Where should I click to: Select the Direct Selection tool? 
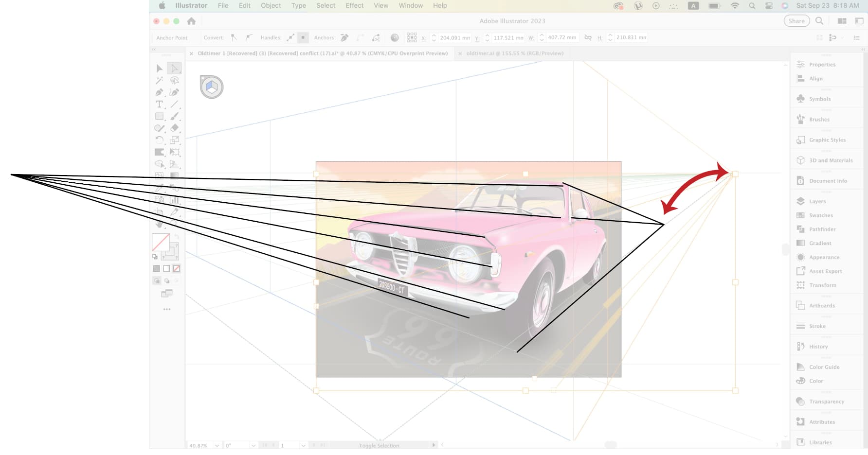tap(174, 69)
